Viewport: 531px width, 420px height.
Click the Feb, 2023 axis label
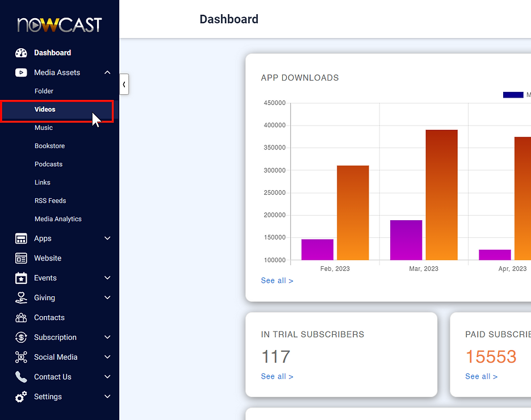click(x=335, y=268)
